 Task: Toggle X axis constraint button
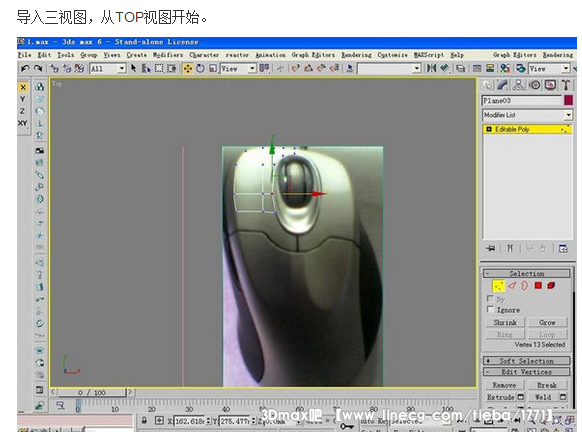click(x=23, y=88)
